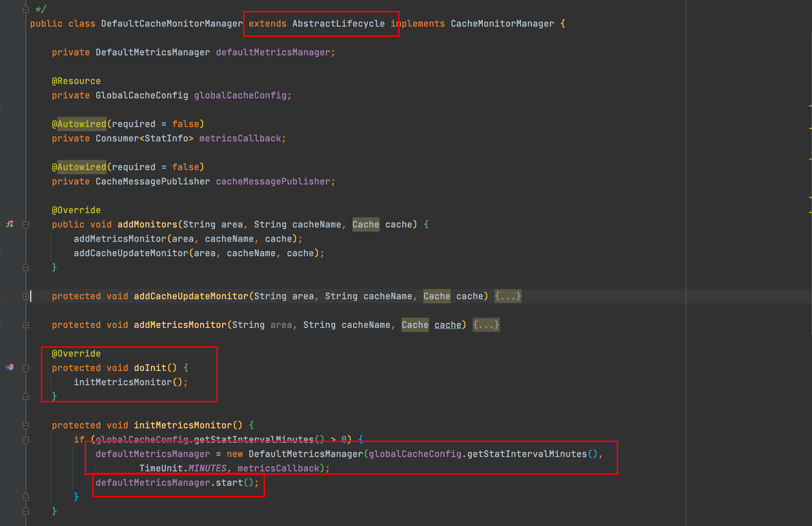This screenshot has height=526, width=812.
Task: Click the initMetricsMonitor name in its declaration
Action: click(x=183, y=425)
